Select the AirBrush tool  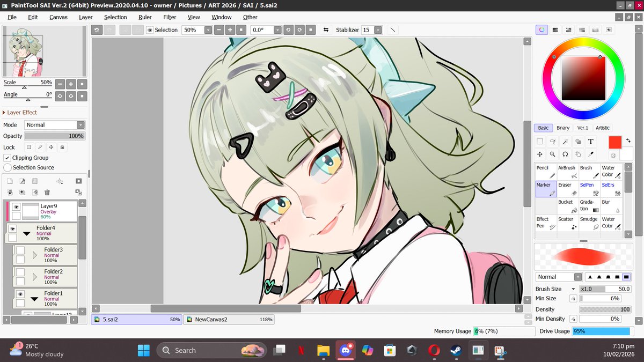(x=567, y=172)
